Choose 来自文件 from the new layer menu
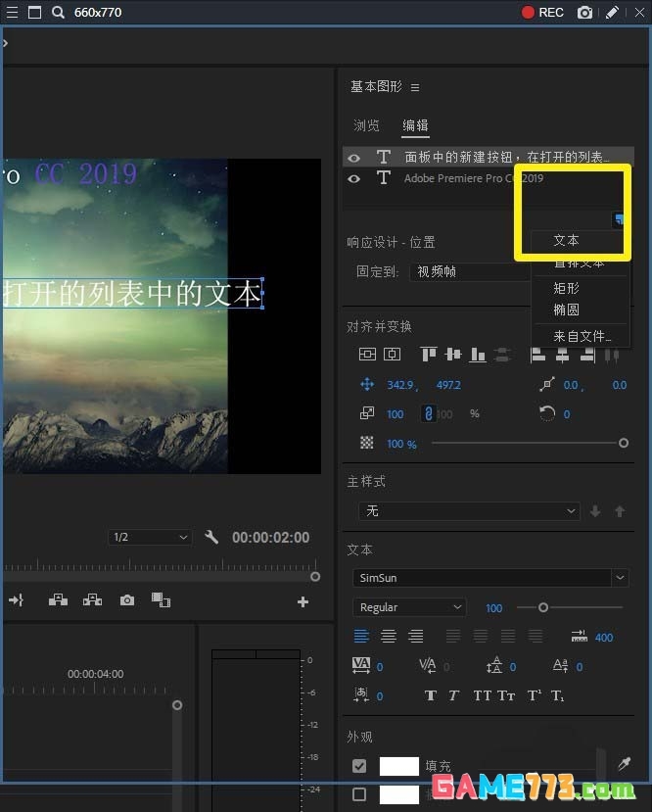The height and width of the screenshot is (812, 652). 582,336
